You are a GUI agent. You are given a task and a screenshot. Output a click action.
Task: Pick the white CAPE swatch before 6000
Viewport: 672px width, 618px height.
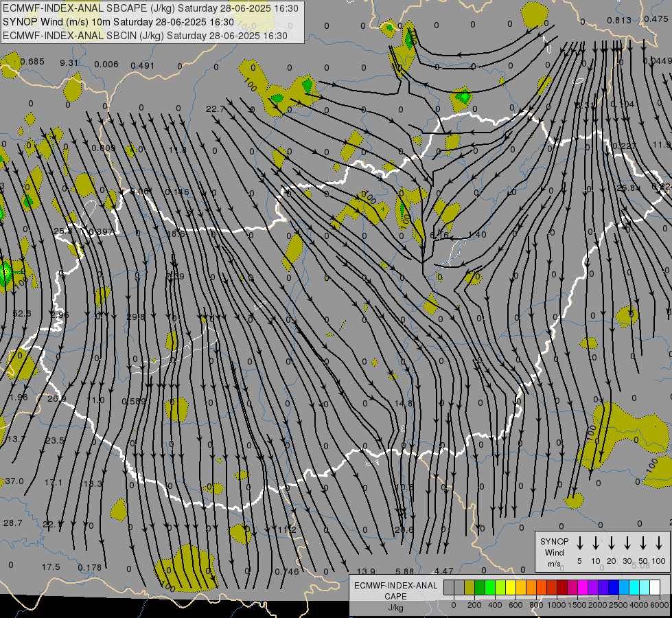click(654, 588)
